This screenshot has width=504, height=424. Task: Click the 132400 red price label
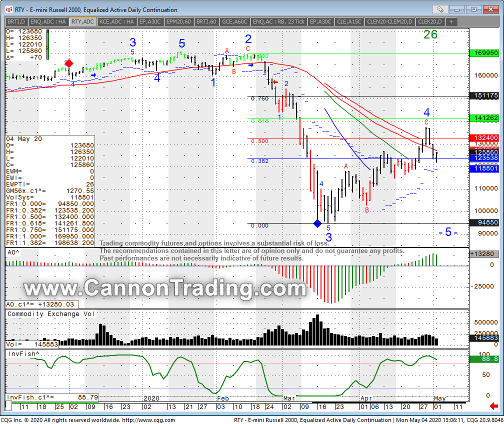point(484,137)
